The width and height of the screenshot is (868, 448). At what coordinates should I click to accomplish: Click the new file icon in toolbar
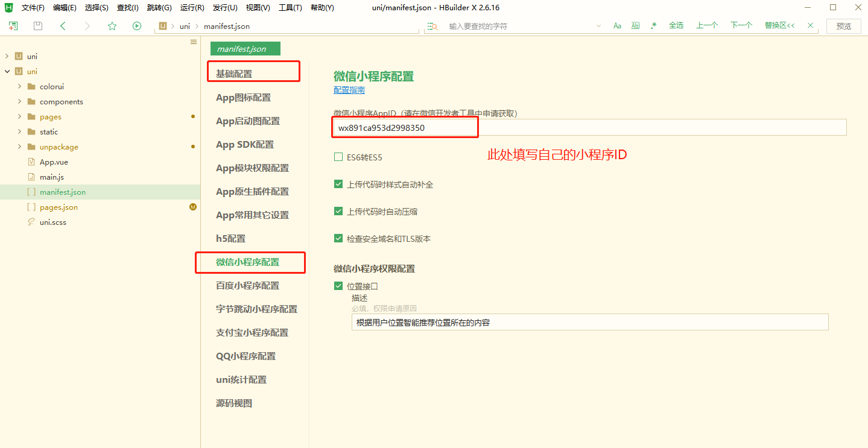13,26
